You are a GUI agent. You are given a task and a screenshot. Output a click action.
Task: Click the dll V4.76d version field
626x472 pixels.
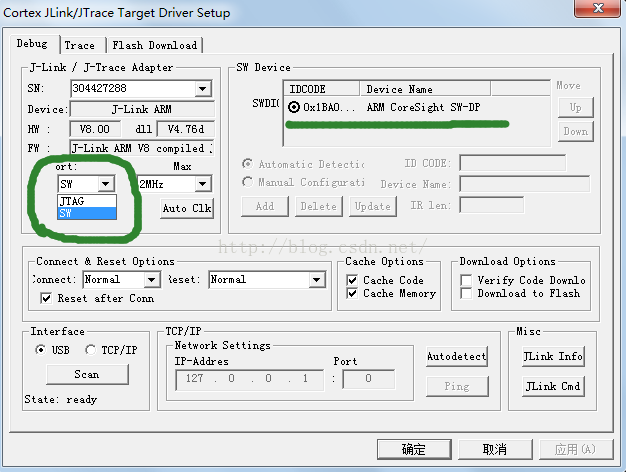pos(186,129)
